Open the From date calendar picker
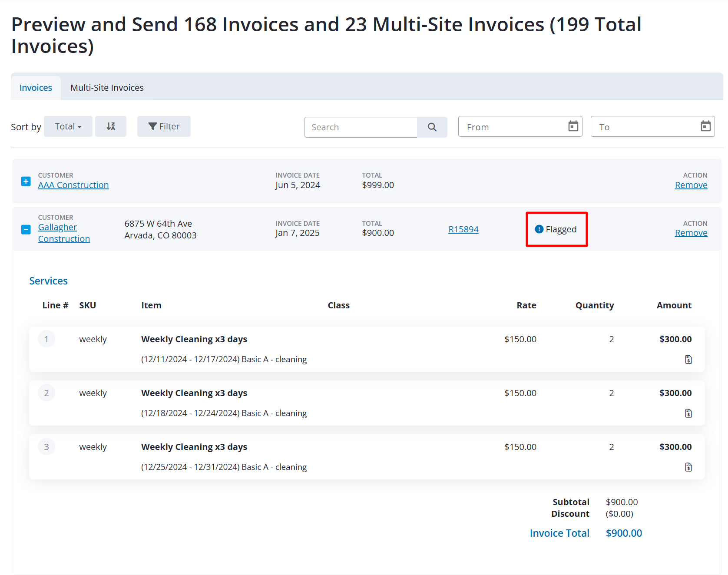The height and width of the screenshot is (575, 728). (573, 126)
